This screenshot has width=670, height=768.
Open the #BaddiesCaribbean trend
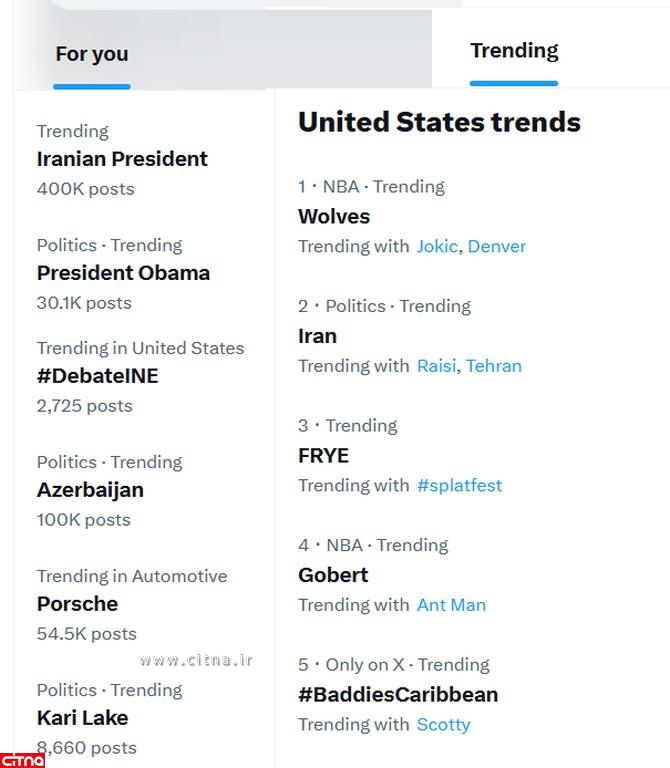398,695
